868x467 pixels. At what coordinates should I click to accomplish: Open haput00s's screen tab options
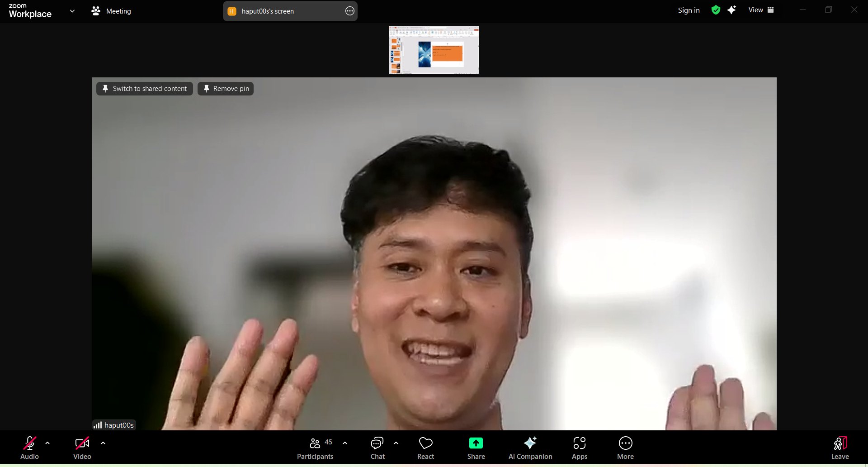349,11
